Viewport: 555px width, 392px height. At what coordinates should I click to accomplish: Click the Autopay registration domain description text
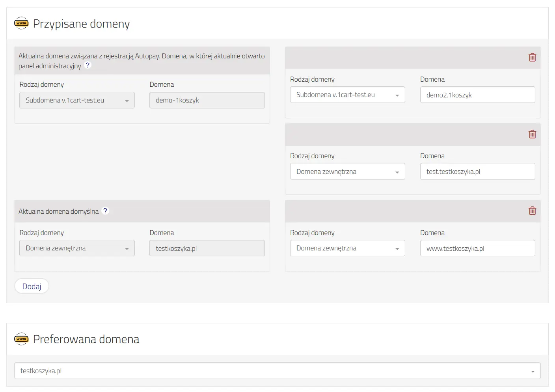pyautogui.click(x=142, y=61)
